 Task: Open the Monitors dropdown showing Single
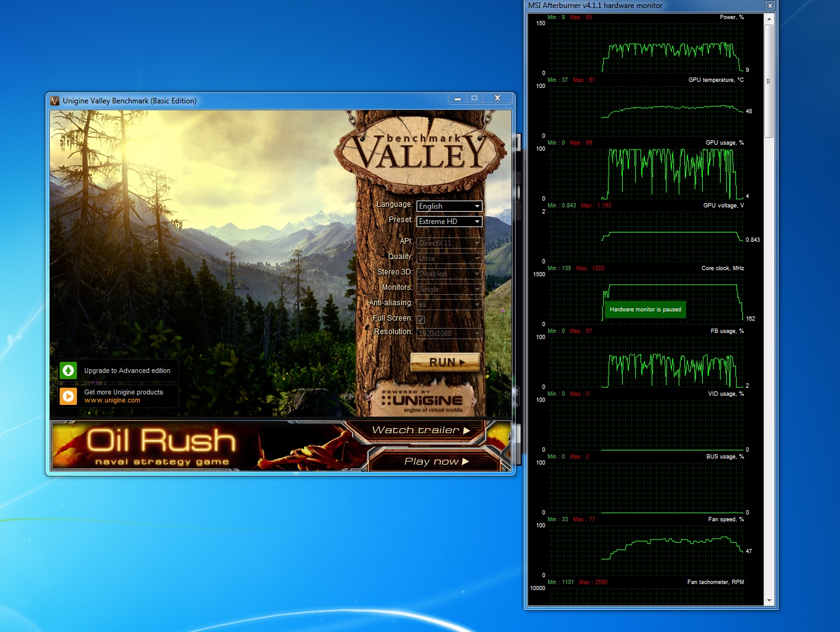pyautogui.click(x=449, y=289)
